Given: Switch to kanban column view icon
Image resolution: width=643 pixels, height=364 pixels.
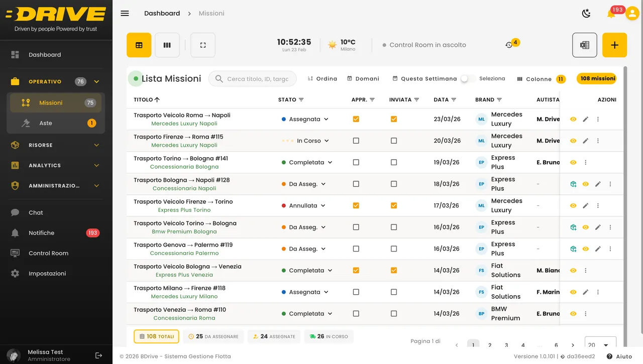Looking at the screenshot, I should [x=167, y=45].
